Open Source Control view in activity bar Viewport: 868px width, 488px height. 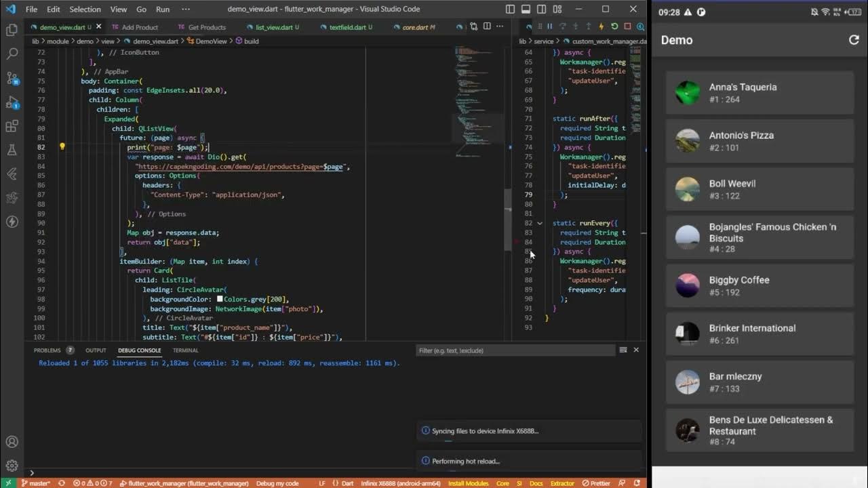click(x=12, y=78)
